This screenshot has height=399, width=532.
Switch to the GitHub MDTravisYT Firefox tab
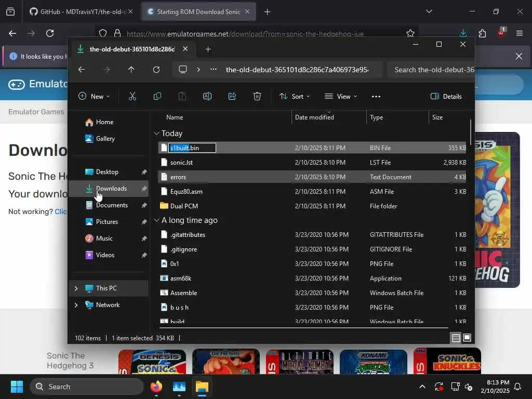(x=81, y=12)
